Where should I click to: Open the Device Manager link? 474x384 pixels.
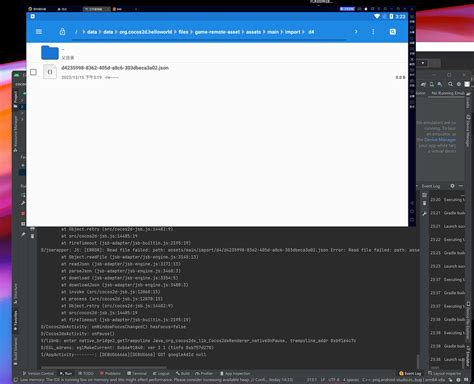coord(440,140)
